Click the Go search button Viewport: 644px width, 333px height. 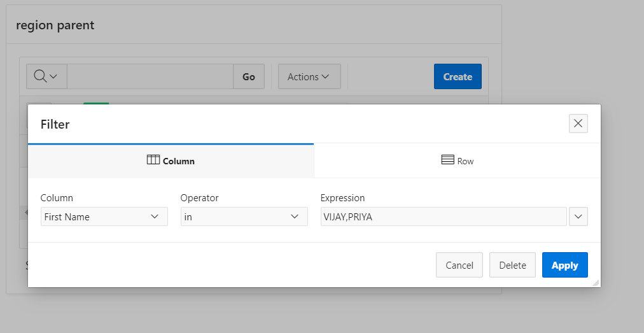(x=249, y=76)
